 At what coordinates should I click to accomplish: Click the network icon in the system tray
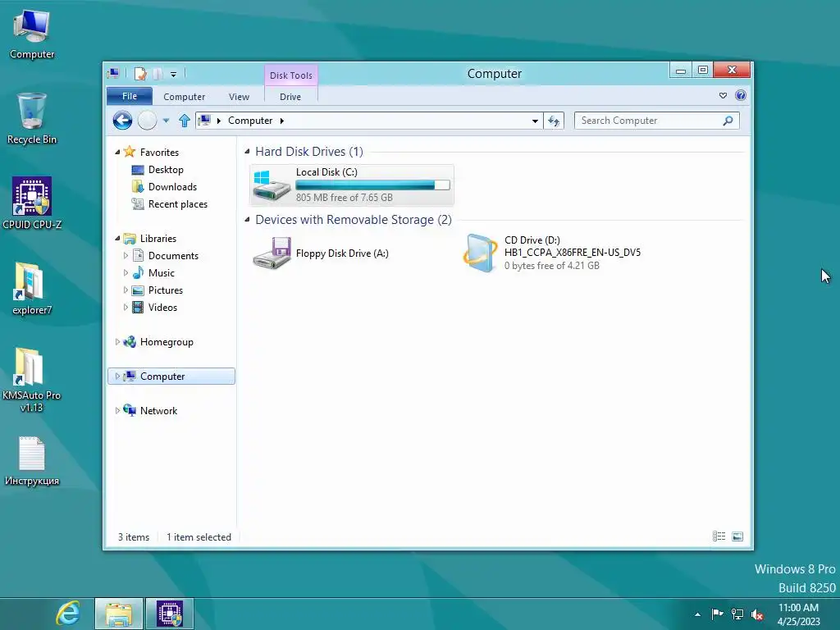point(737,614)
